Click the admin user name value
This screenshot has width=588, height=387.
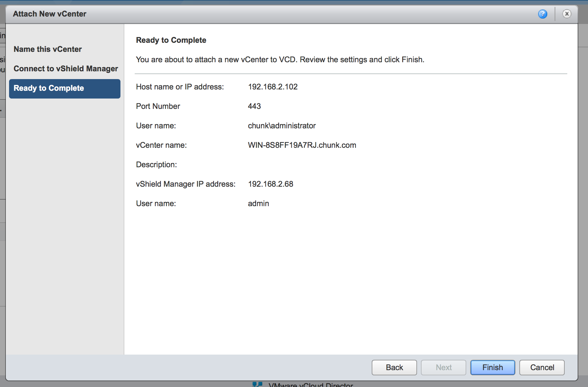258,204
